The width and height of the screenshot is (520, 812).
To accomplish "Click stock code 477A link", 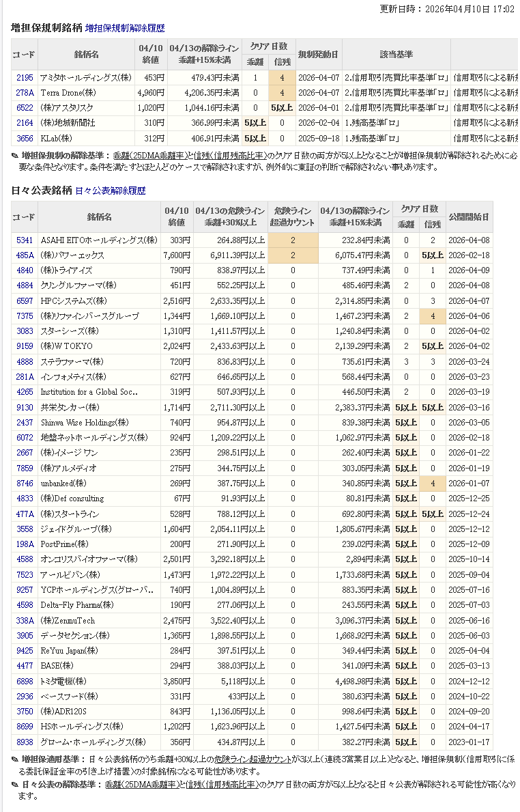I will click(x=25, y=514).
